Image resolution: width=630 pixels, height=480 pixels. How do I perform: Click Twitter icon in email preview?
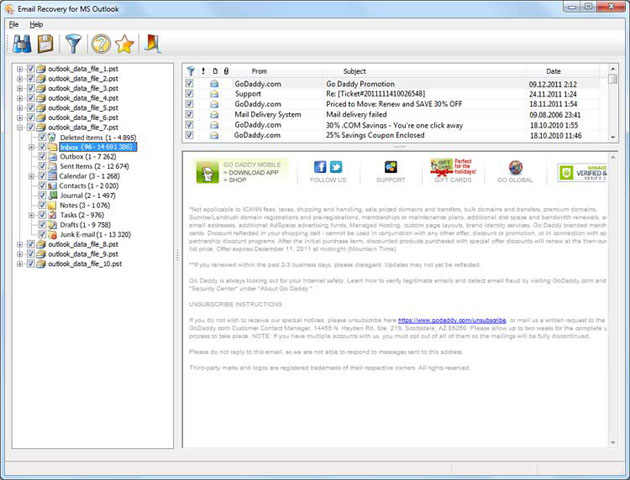(336, 167)
